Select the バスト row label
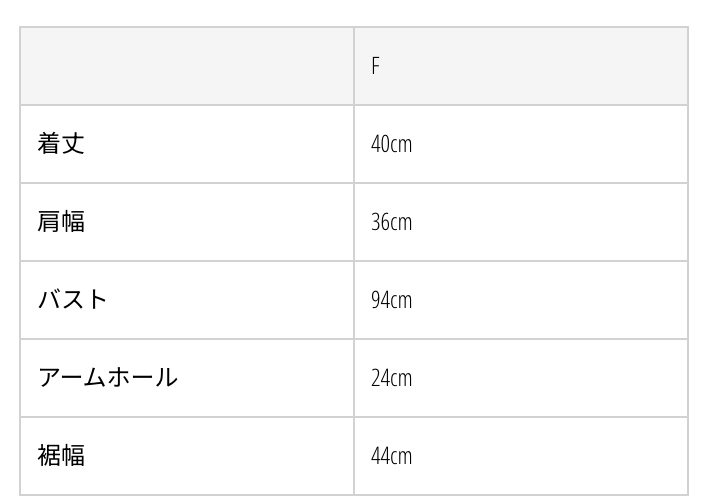Image resolution: width=709 pixels, height=502 pixels. (72, 300)
